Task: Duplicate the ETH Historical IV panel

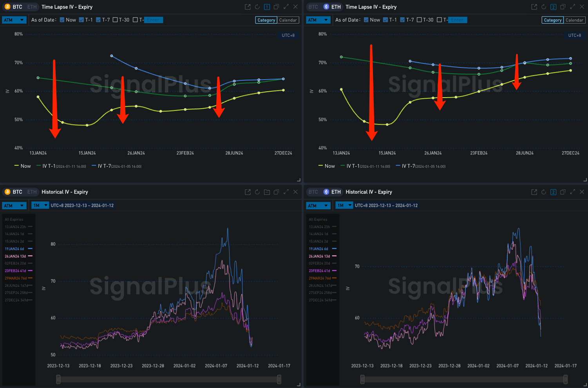Action: (563, 192)
